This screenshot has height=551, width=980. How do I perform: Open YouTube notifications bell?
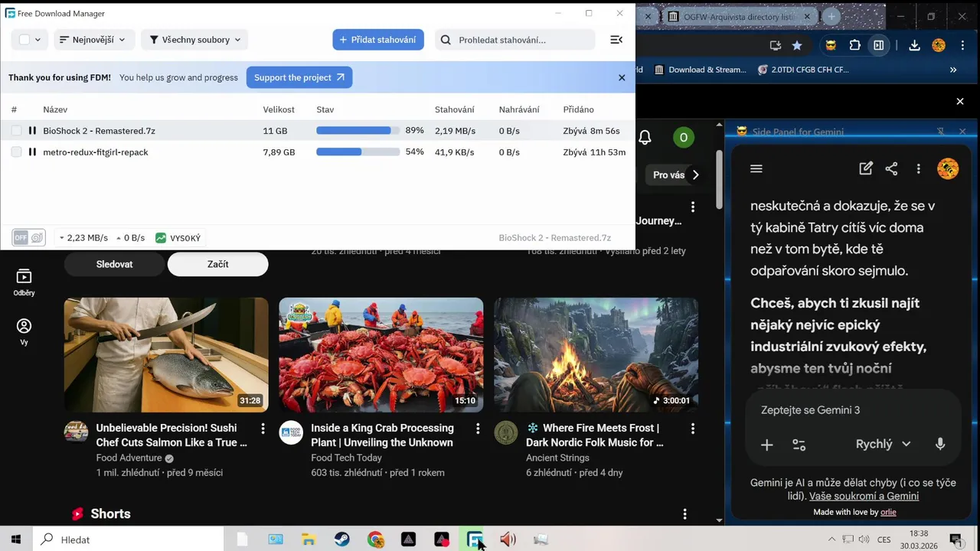[645, 138]
